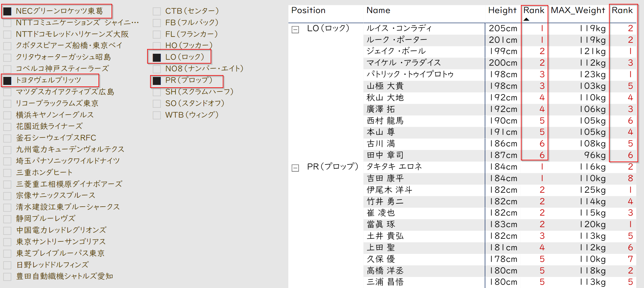
Task: Check the WTB(ウィング) position checkbox
Action: [157, 115]
